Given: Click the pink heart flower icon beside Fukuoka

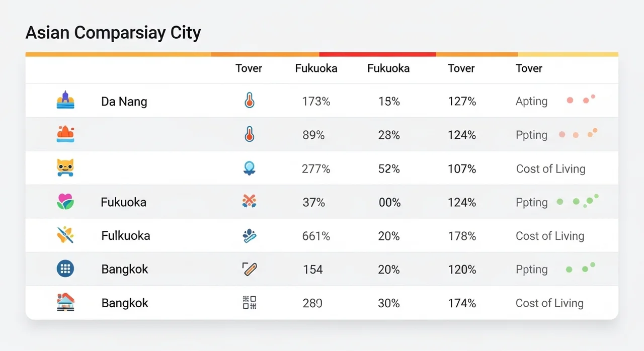Looking at the screenshot, I should coord(65,202).
